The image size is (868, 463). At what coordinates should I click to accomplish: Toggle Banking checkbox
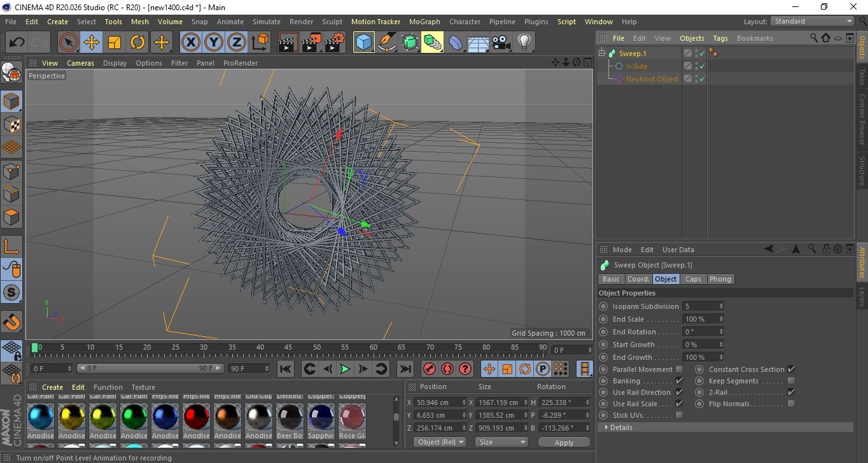(x=679, y=381)
